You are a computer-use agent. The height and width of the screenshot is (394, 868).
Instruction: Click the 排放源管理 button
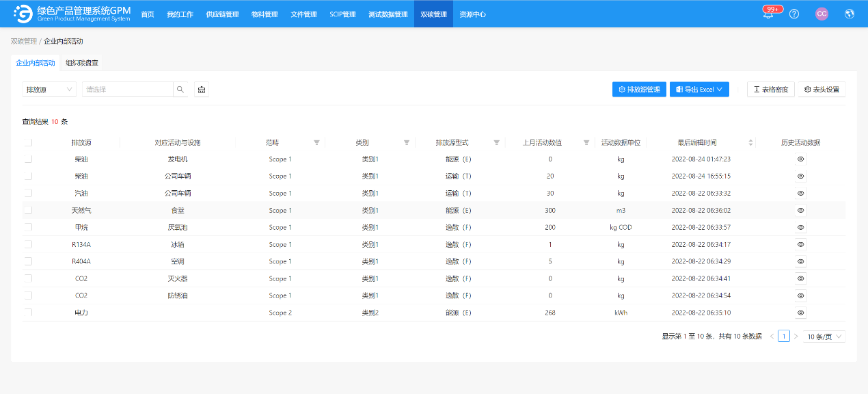[x=639, y=90]
